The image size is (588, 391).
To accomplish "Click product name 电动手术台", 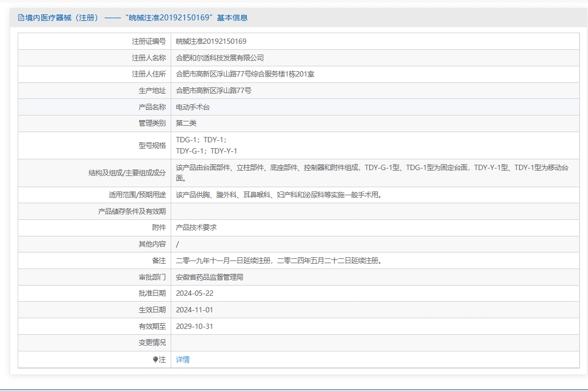I will click(193, 107).
